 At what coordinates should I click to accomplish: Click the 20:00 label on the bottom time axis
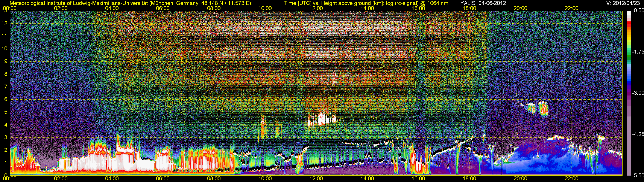tap(521, 179)
